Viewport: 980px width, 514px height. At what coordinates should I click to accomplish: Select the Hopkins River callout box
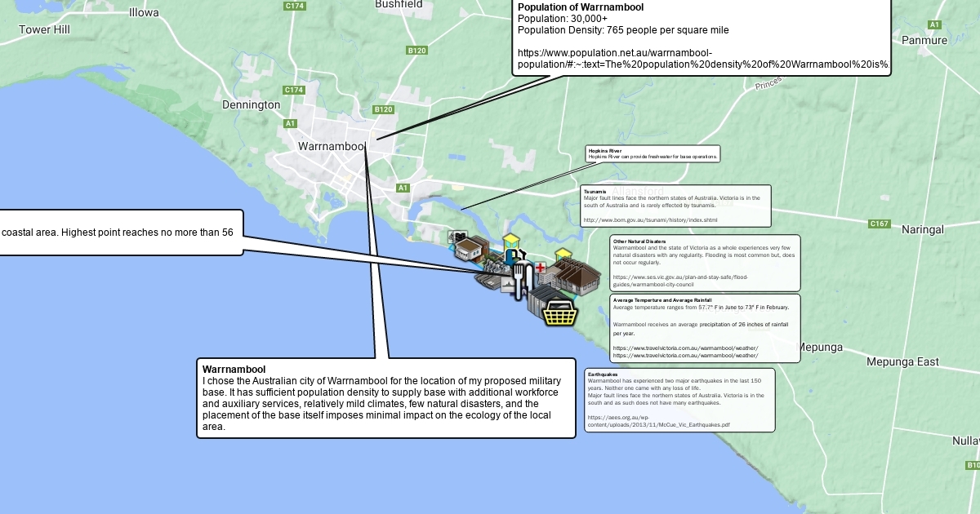click(653, 154)
